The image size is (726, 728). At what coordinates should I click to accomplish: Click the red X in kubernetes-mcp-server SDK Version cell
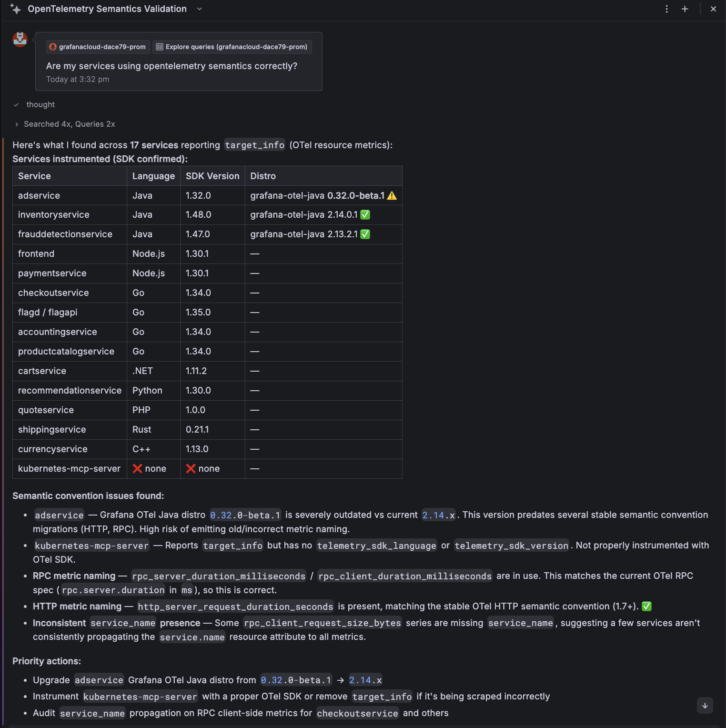(191, 469)
